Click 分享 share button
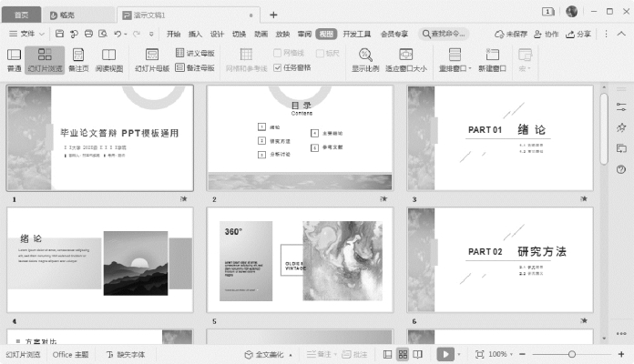The height and width of the screenshot is (364, 634). (x=578, y=34)
